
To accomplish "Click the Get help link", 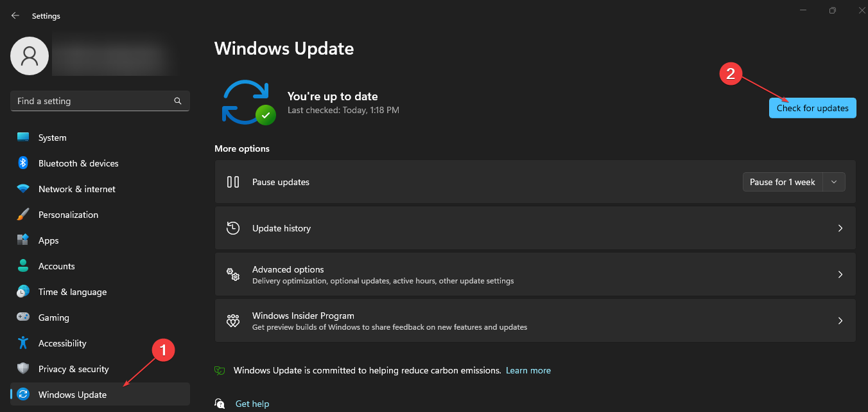I will point(252,404).
